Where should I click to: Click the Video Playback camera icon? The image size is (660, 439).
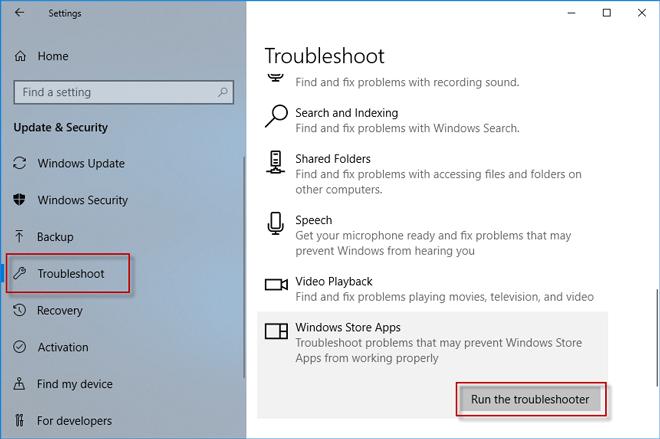[x=276, y=283]
